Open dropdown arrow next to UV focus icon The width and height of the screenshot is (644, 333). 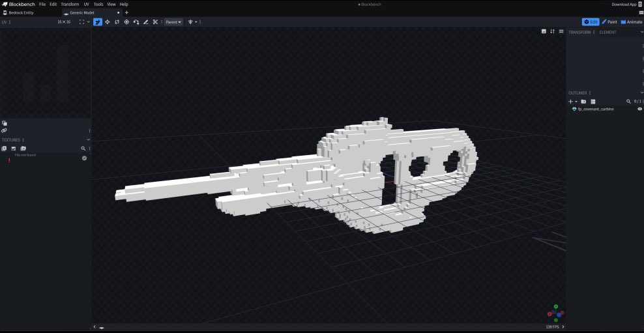pos(88,22)
